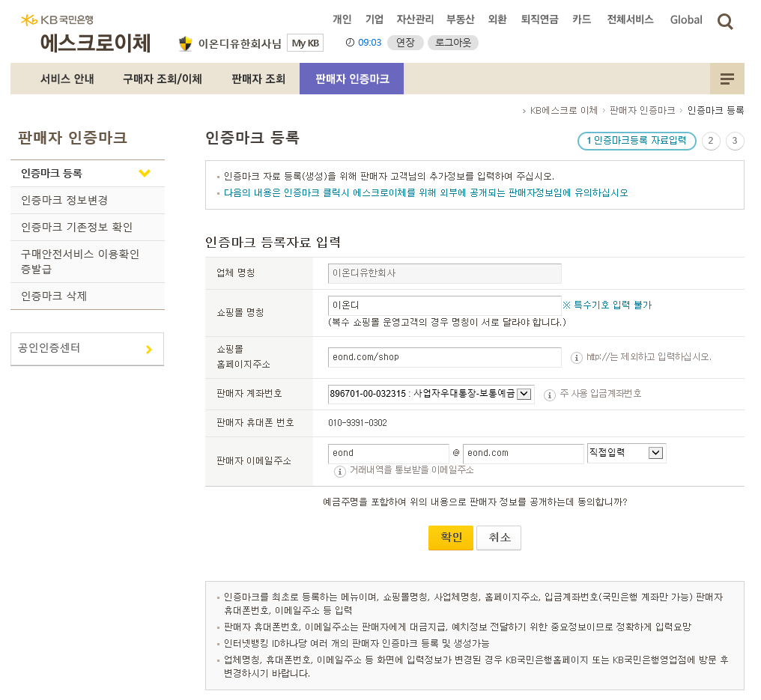Click the My KB button

coord(305,43)
